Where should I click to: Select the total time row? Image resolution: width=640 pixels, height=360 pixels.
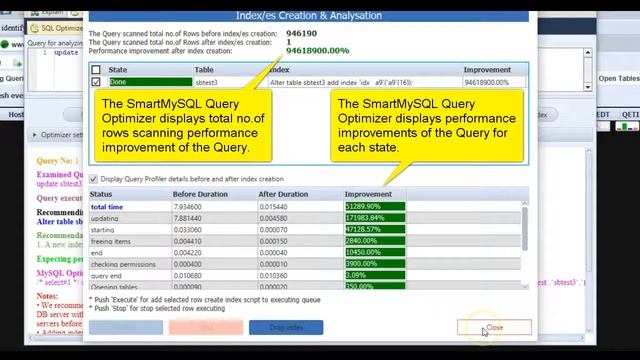305,207
